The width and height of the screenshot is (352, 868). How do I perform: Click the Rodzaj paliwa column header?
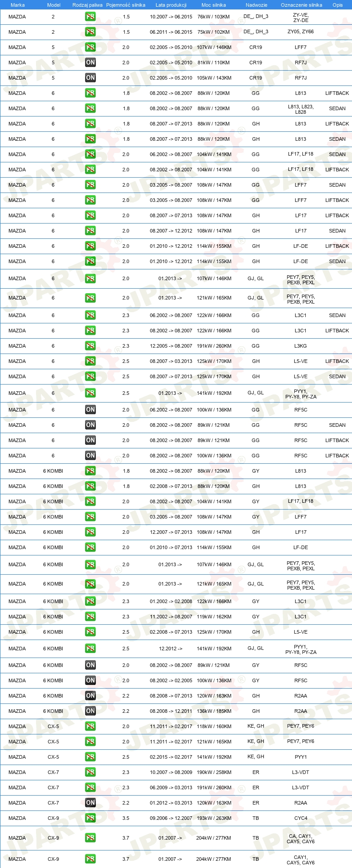(87, 5)
